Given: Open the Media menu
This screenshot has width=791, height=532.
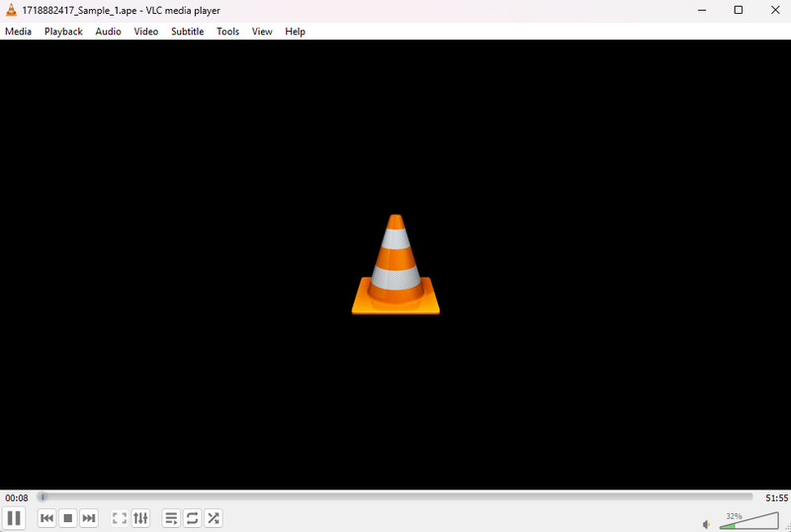Looking at the screenshot, I should [18, 32].
